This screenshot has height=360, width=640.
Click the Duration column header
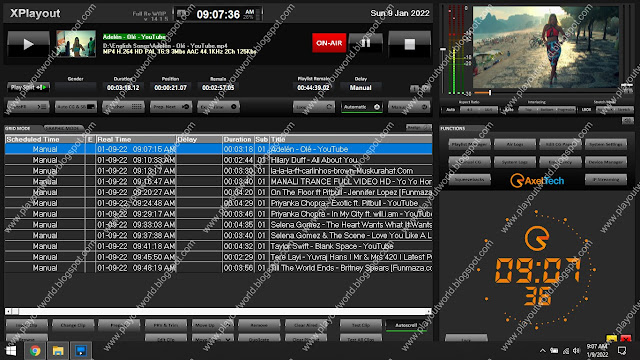pos(238,139)
